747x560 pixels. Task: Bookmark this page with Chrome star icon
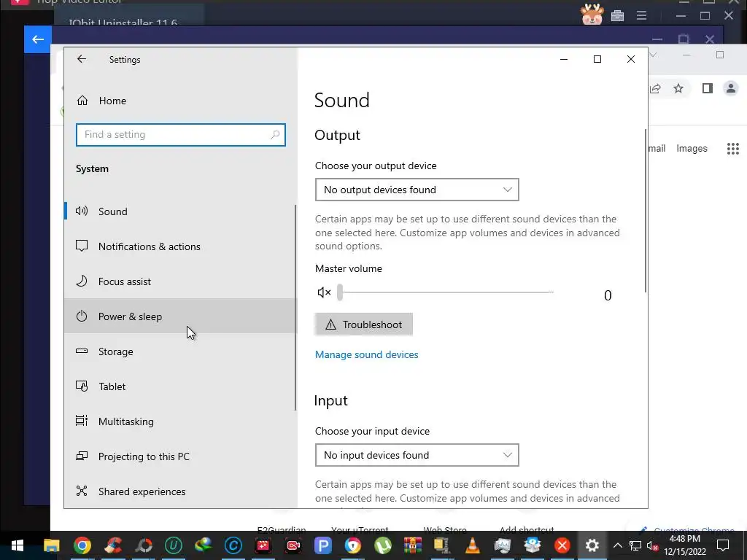(x=678, y=88)
